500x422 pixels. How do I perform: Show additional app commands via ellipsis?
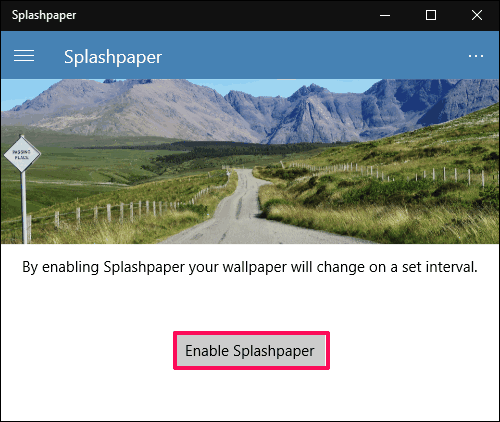point(476,56)
